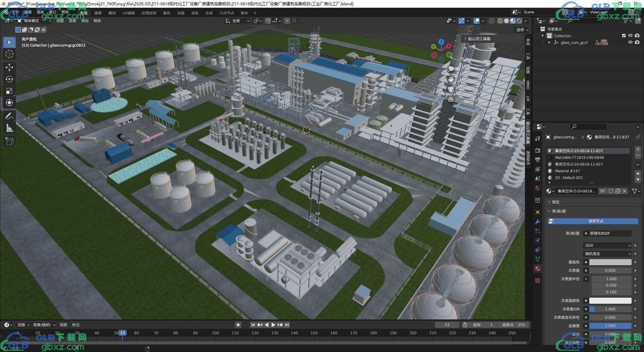Open the Modifier properties wrench tab

coord(538,222)
